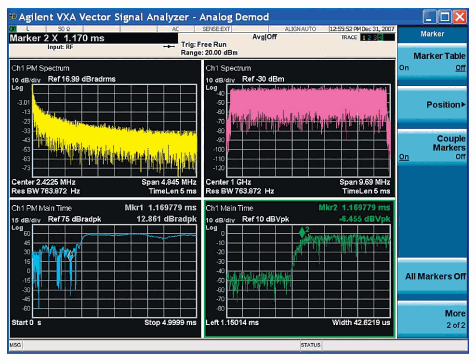The height and width of the screenshot is (362, 476).
Task: Click the 50 Ω impedance indicator
Action: (64, 29)
